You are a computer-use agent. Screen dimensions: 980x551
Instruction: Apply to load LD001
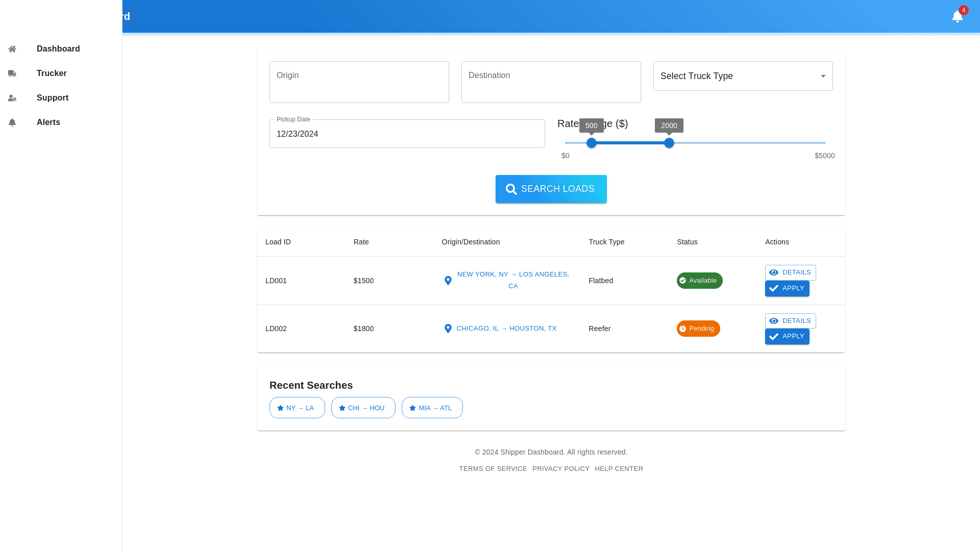click(787, 288)
